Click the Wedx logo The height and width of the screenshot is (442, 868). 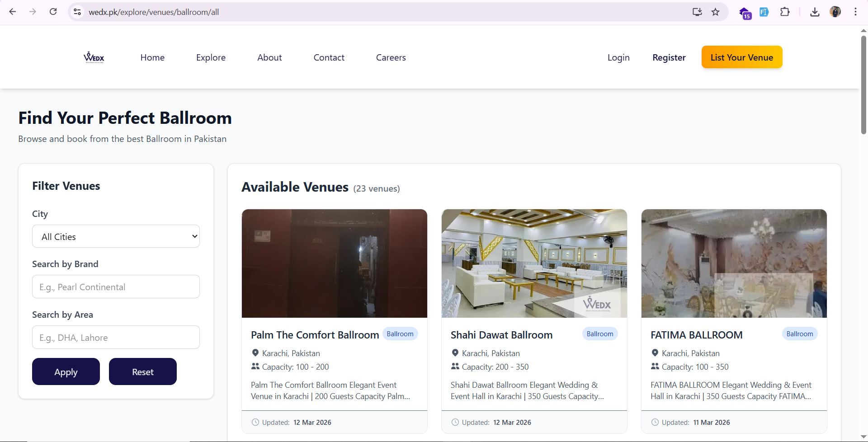click(x=94, y=57)
